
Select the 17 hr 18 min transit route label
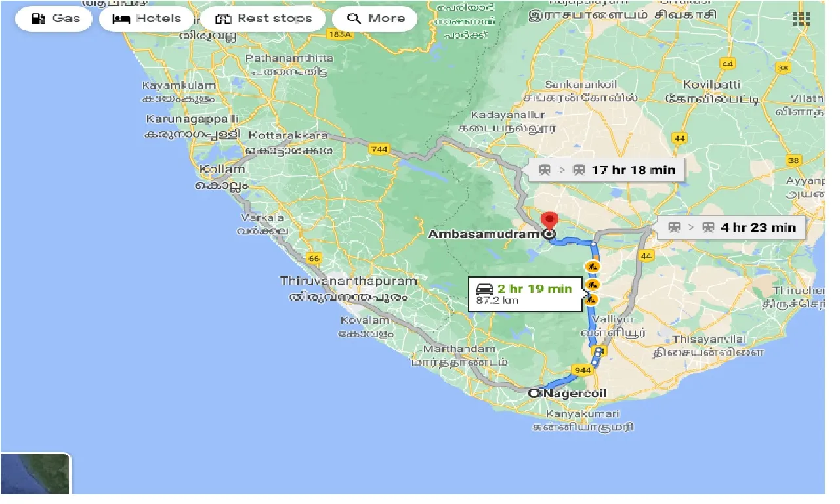coord(606,170)
